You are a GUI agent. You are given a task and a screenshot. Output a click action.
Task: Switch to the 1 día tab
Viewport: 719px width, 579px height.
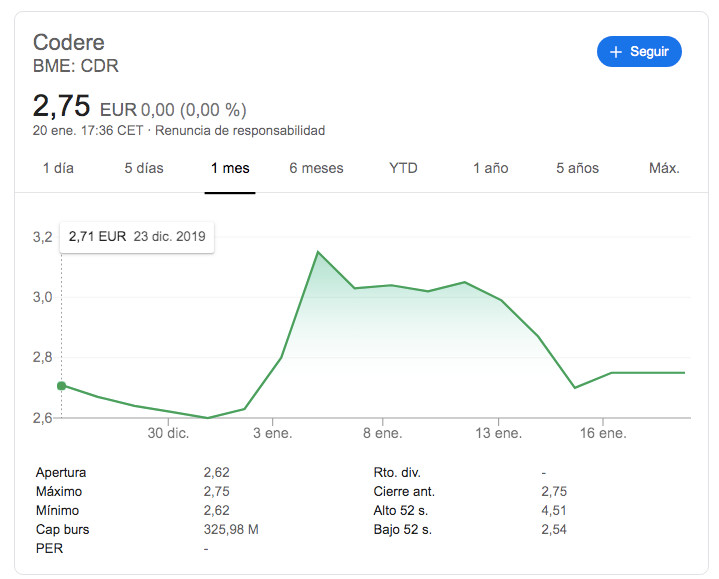58,168
